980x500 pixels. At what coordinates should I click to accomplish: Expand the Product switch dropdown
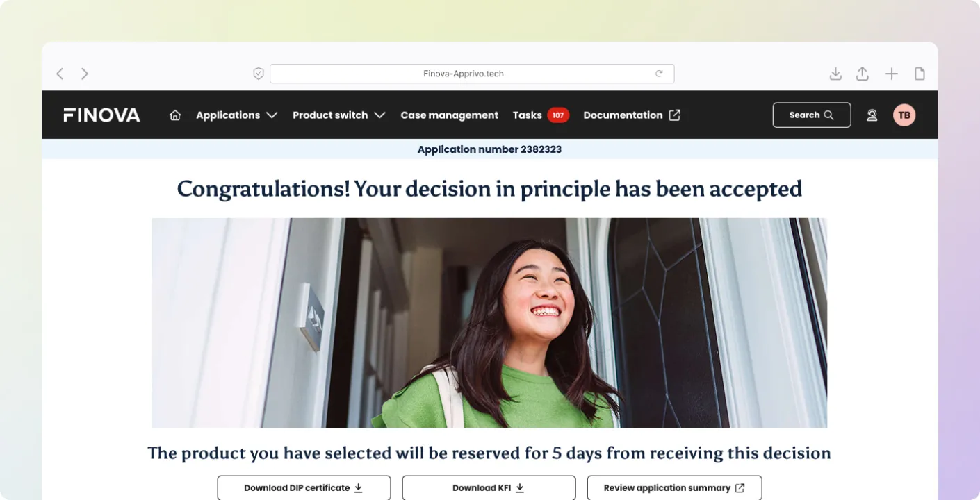pyautogui.click(x=338, y=115)
